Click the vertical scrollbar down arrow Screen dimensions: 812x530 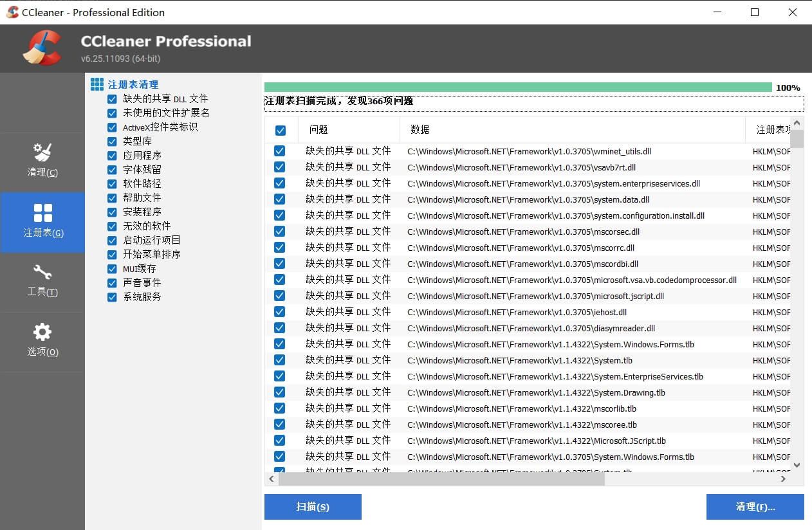(x=797, y=465)
